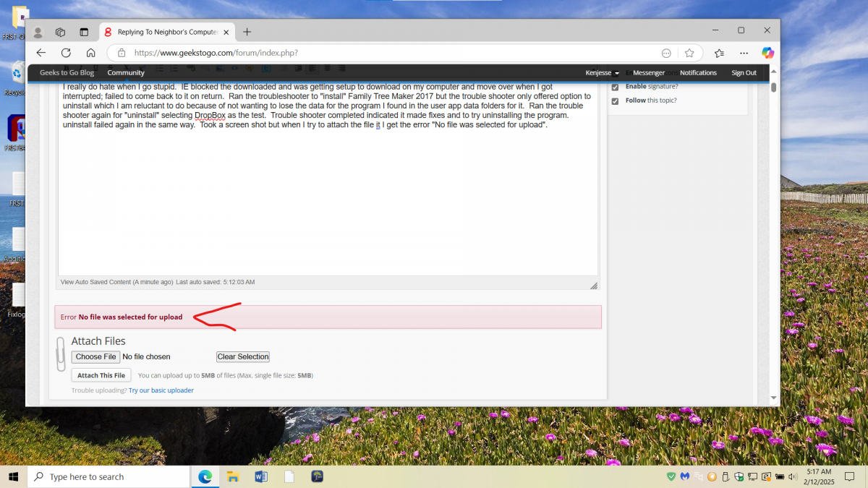The height and width of the screenshot is (488, 868).
Task: Open the Windows Security tray icon
Action: click(739, 476)
